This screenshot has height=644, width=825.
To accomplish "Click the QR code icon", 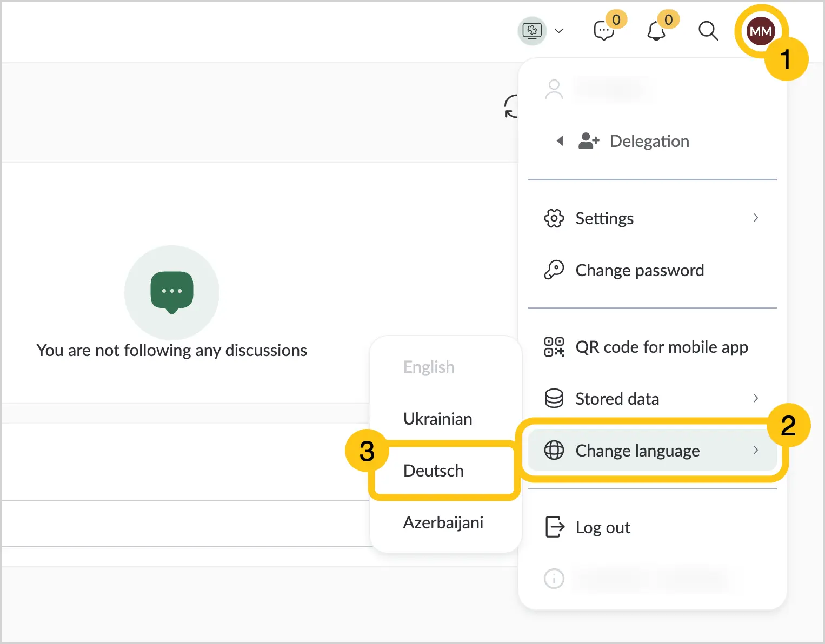I will [554, 347].
